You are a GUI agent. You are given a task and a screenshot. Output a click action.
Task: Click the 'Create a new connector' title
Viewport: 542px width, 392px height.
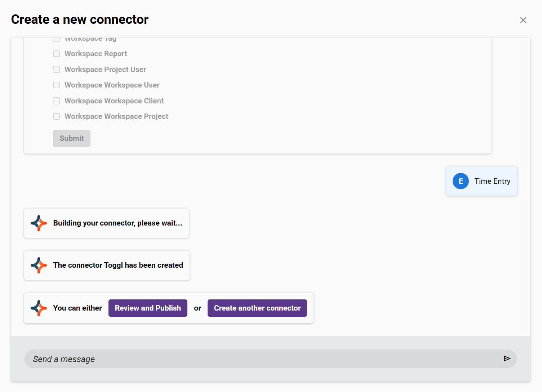tap(80, 19)
